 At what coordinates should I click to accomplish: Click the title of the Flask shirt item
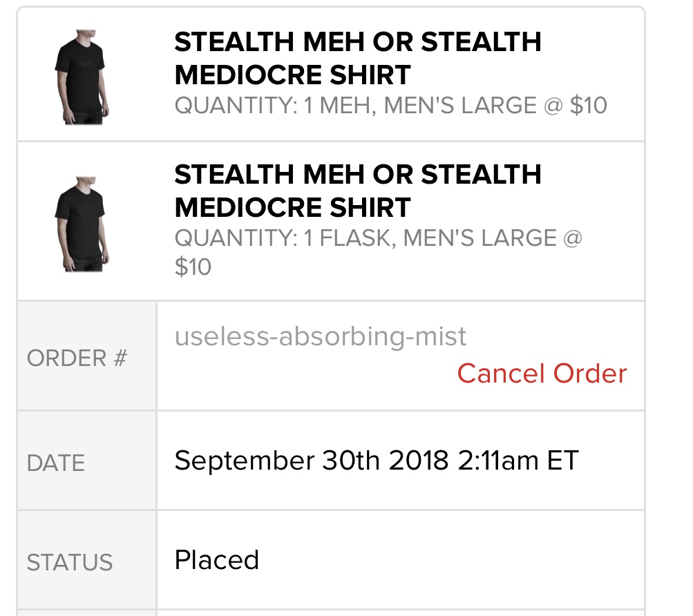[357, 191]
